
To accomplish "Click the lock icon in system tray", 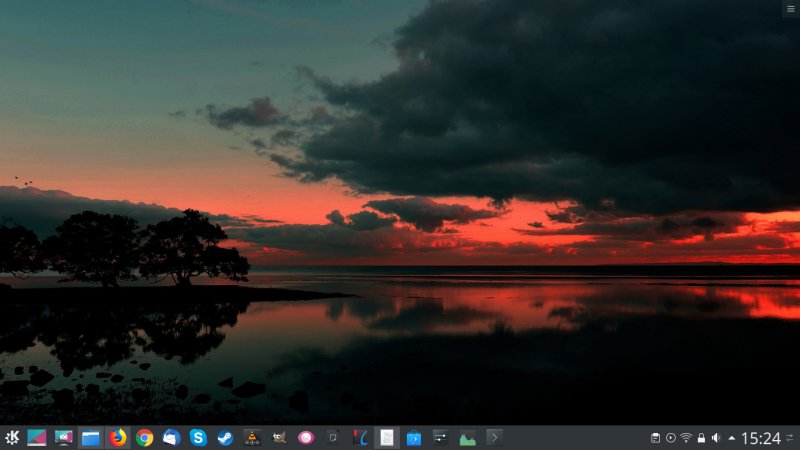I will tap(701, 437).
